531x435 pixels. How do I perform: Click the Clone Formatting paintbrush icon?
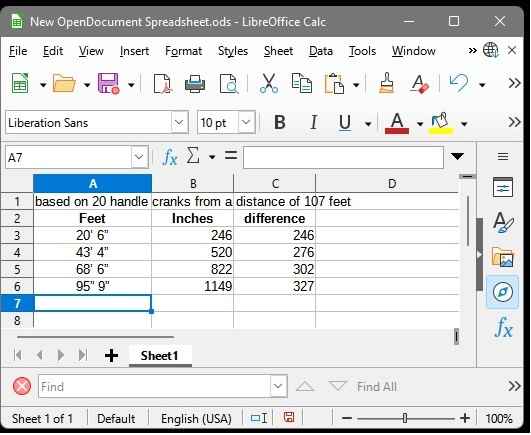386,83
